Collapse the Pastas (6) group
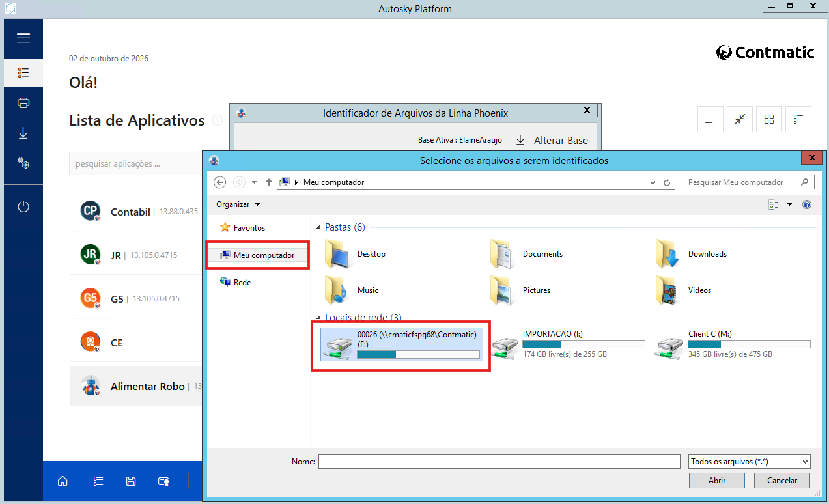 tap(318, 227)
